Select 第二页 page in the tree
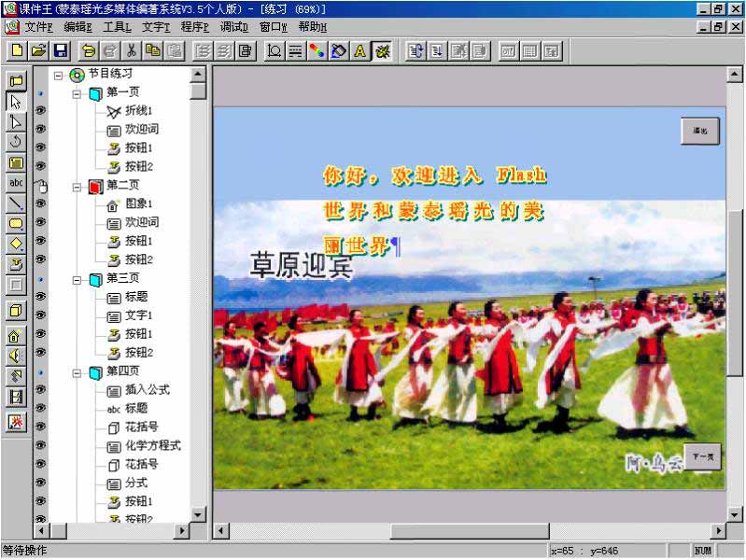This screenshot has width=746, height=560. click(x=123, y=185)
